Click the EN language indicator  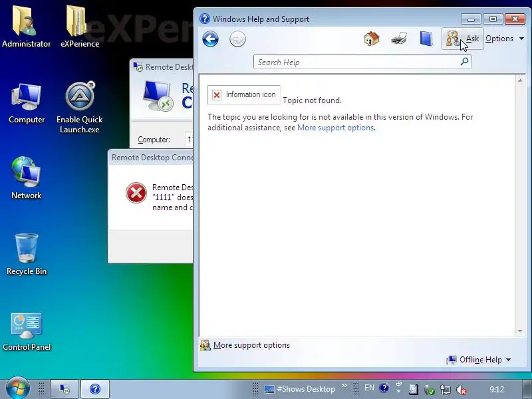coord(369,388)
